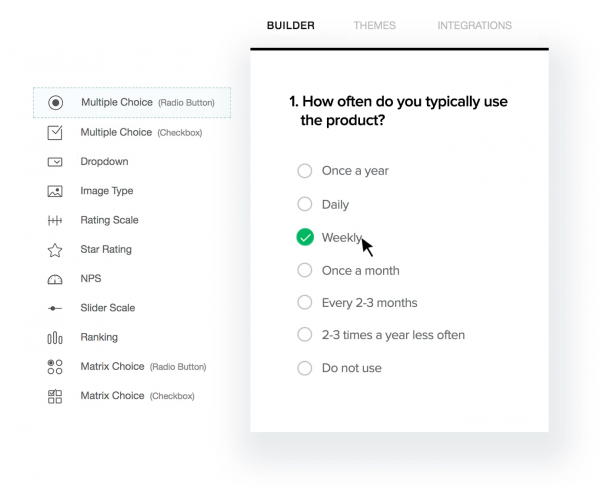
Task: Open the Integrations tab
Action: tap(474, 26)
